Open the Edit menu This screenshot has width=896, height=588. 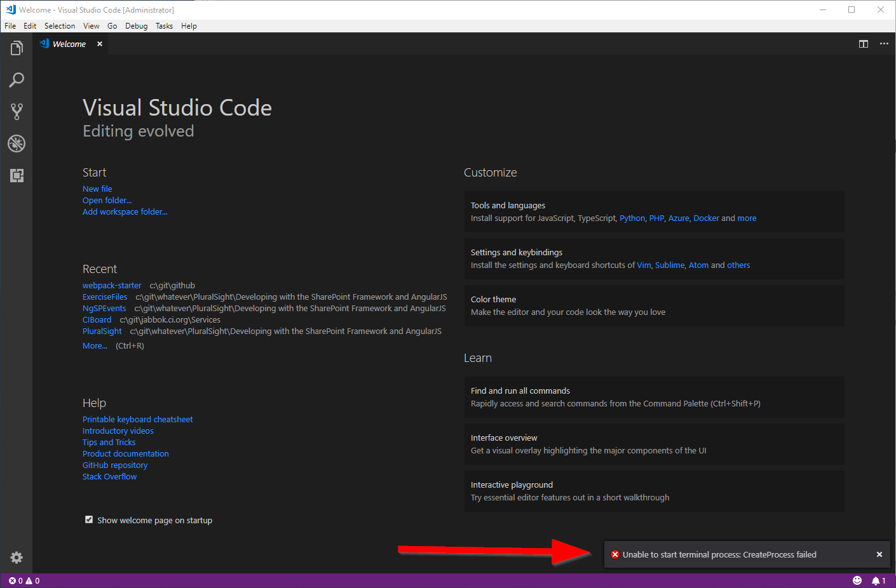coord(30,26)
